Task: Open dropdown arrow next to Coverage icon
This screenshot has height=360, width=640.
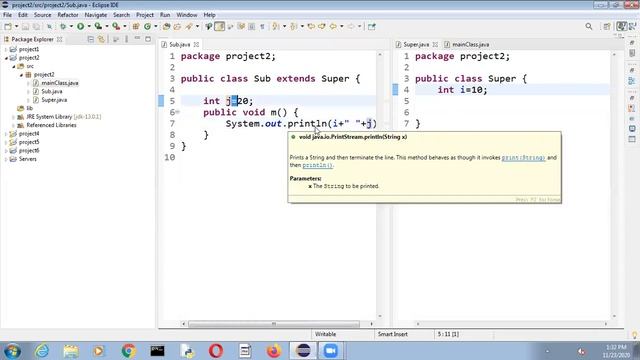Action: pos(107,27)
